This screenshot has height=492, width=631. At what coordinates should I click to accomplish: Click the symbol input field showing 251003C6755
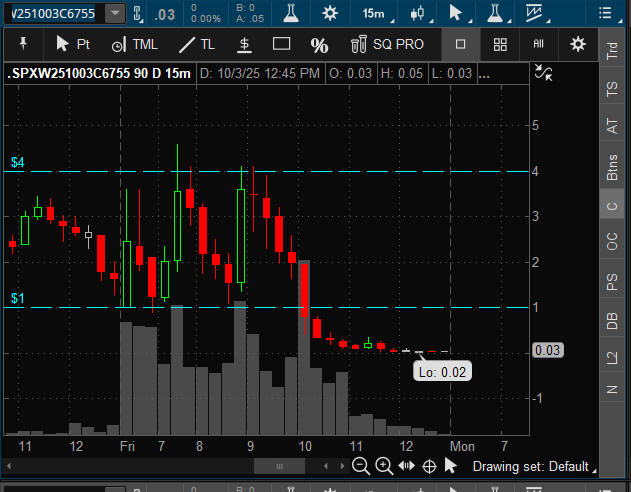coord(55,14)
